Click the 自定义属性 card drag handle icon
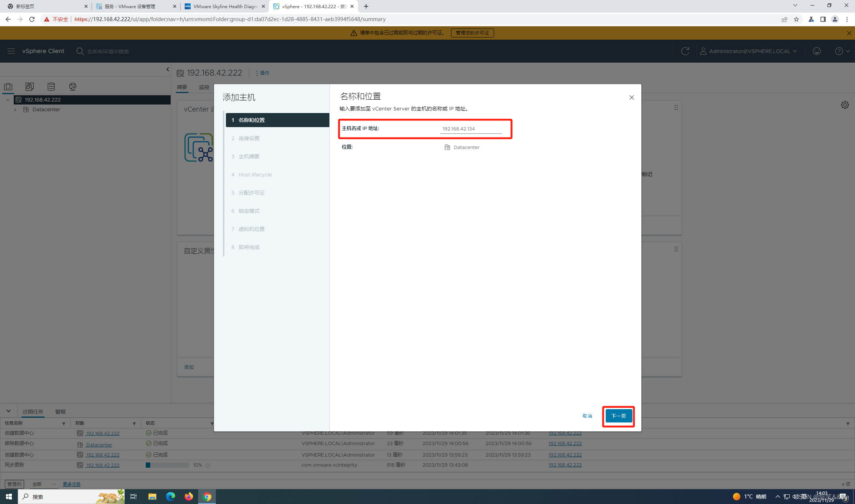This screenshot has width=855, height=504. point(676,249)
